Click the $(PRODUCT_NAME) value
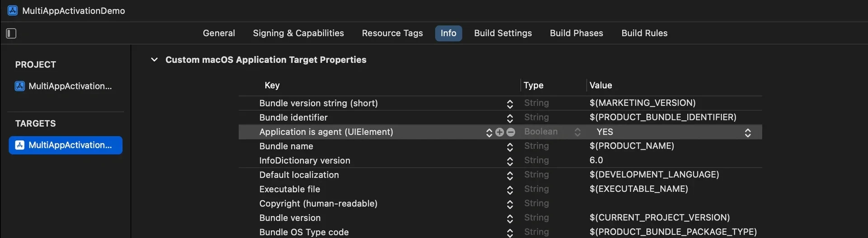 632,146
